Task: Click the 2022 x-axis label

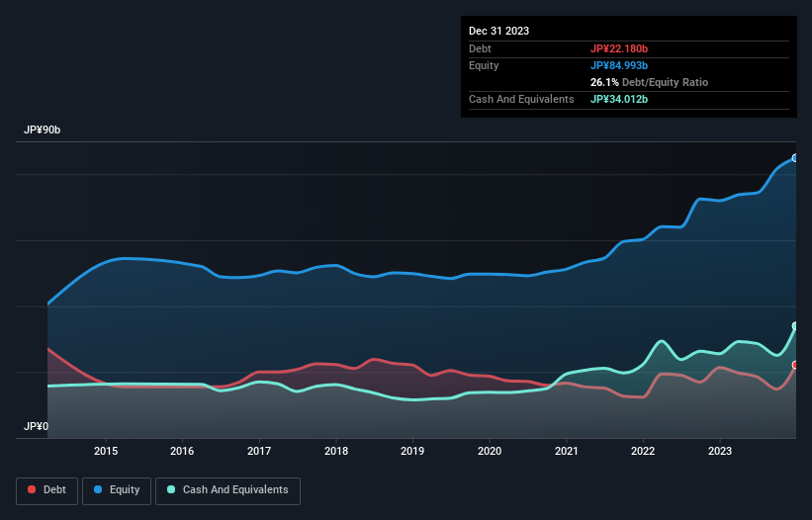Action: point(643,451)
